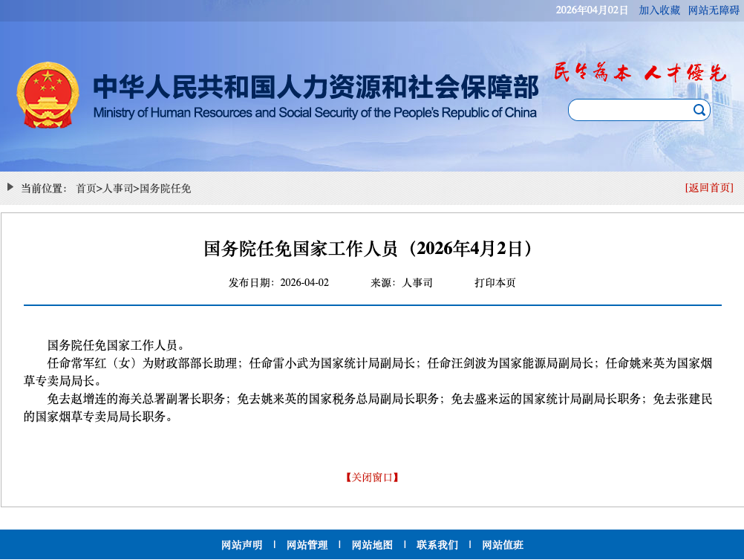This screenshot has width=744, height=560.
Task: Open 网站值班 in the footer
Action: (503, 545)
